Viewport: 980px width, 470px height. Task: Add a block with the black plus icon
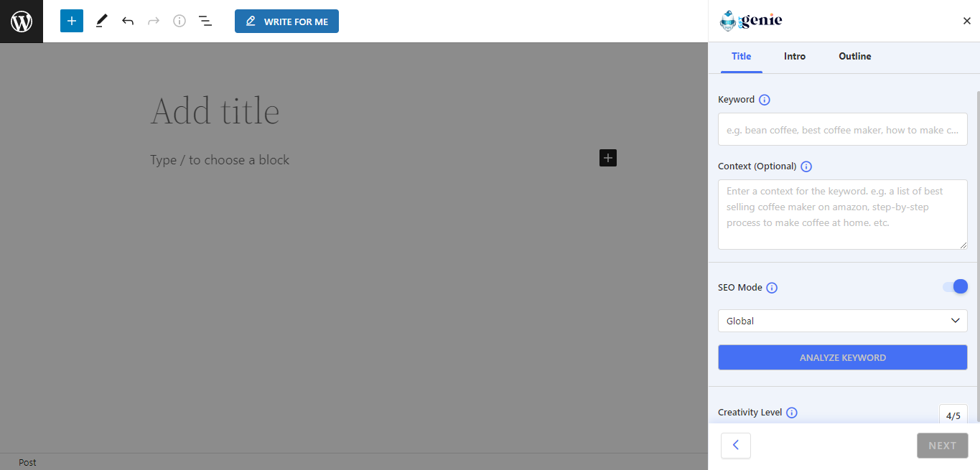pyautogui.click(x=608, y=158)
